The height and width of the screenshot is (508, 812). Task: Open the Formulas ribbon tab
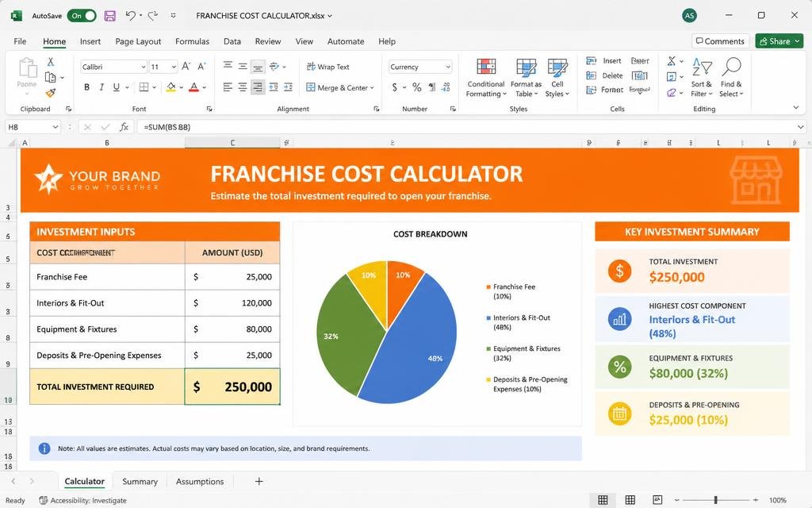[x=192, y=41]
